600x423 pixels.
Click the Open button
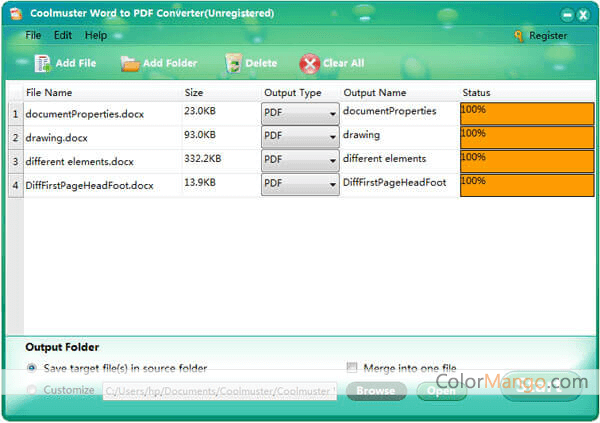pos(441,391)
